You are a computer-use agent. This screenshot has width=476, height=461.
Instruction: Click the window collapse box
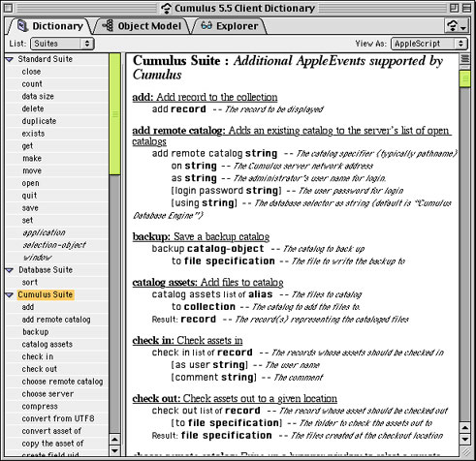point(466,8)
